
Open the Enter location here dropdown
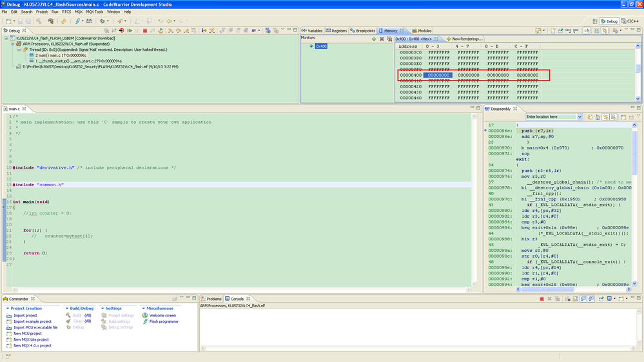click(580, 117)
